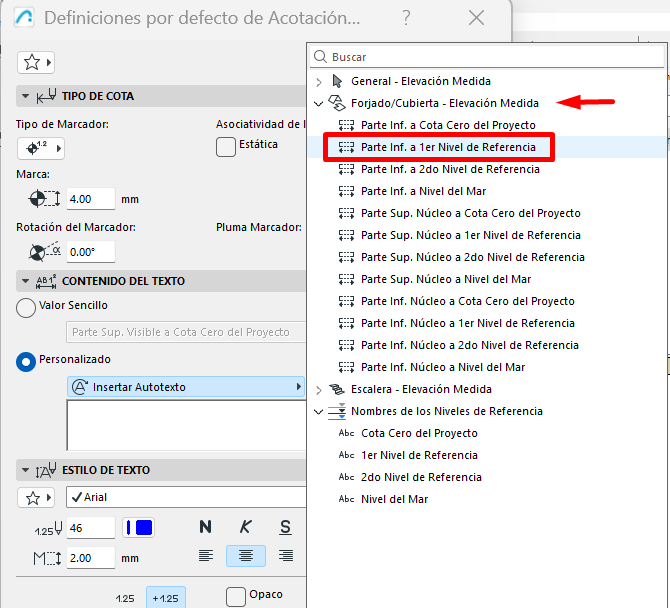Click the Buscar search field
The height and width of the screenshot is (608, 670).
coord(490,57)
